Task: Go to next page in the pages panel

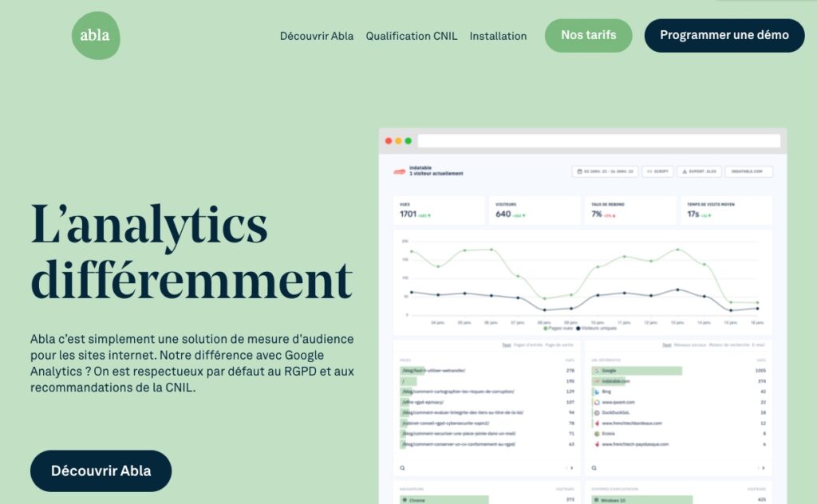Action: [572, 468]
